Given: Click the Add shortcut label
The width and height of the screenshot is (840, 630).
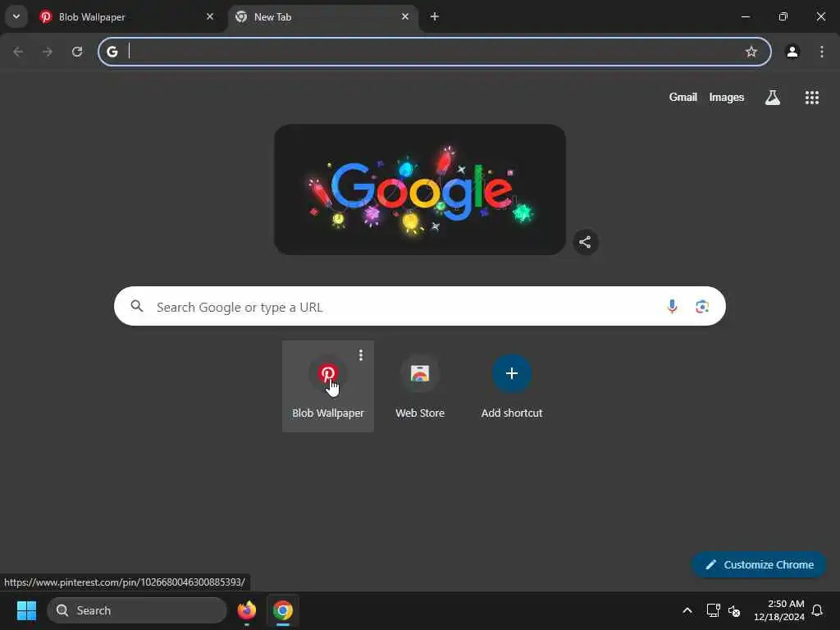Looking at the screenshot, I should [x=512, y=413].
